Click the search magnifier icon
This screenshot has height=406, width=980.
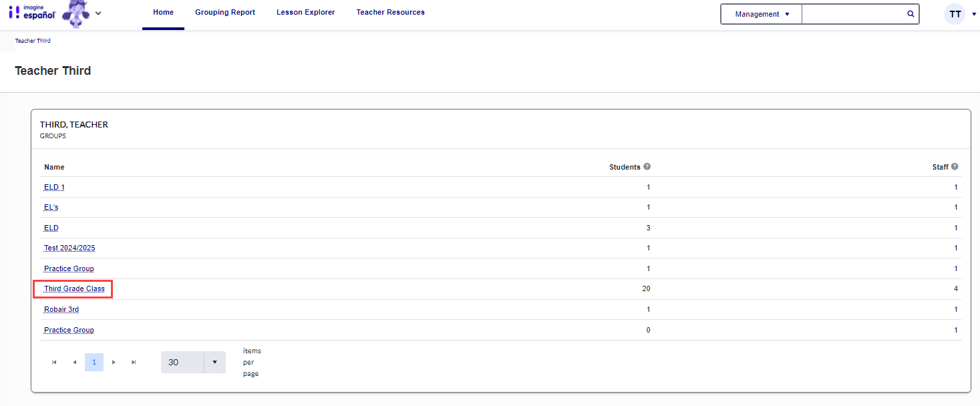pyautogui.click(x=910, y=14)
